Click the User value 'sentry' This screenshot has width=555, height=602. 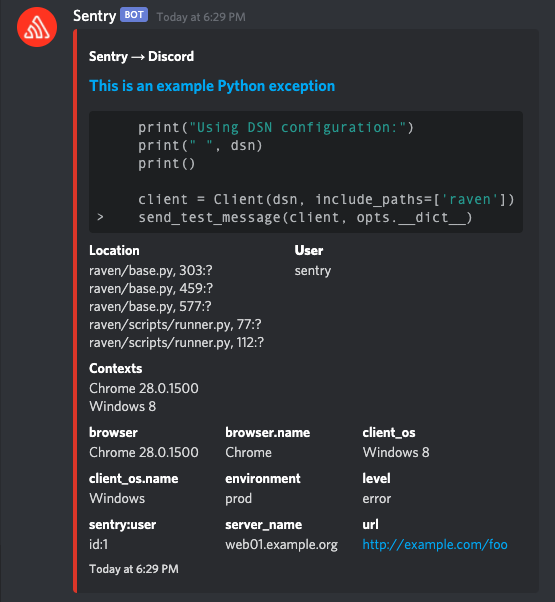pyautogui.click(x=312, y=271)
